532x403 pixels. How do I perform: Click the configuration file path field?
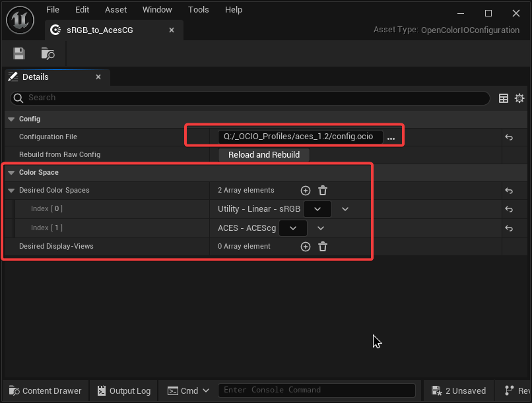(x=300, y=137)
